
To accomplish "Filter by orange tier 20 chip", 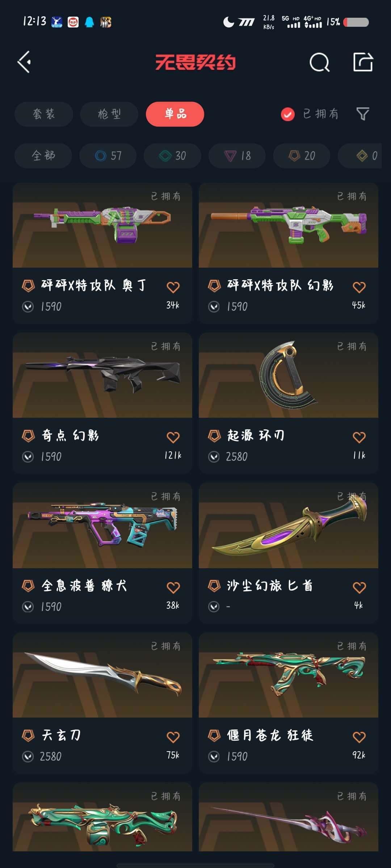I will pyautogui.click(x=302, y=156).
